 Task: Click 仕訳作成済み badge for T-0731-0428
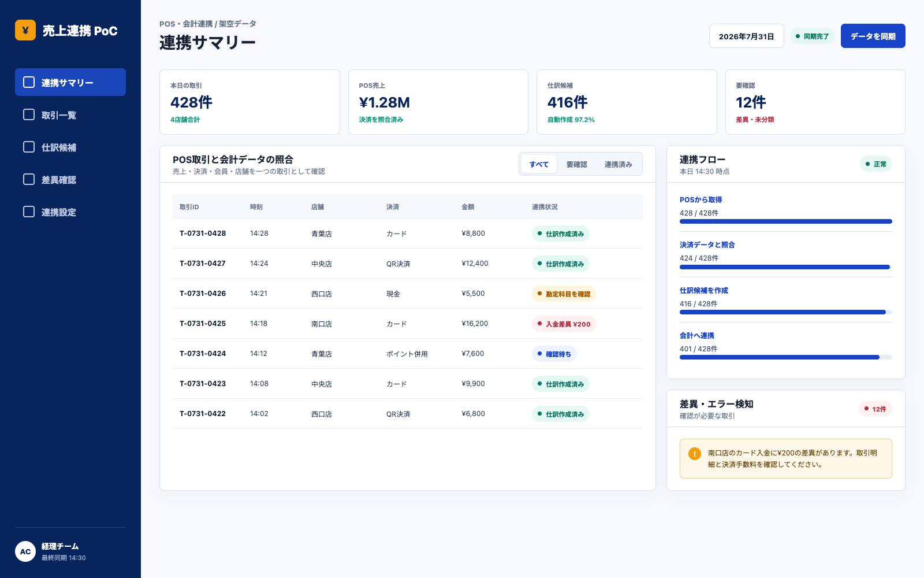(561, 234)
